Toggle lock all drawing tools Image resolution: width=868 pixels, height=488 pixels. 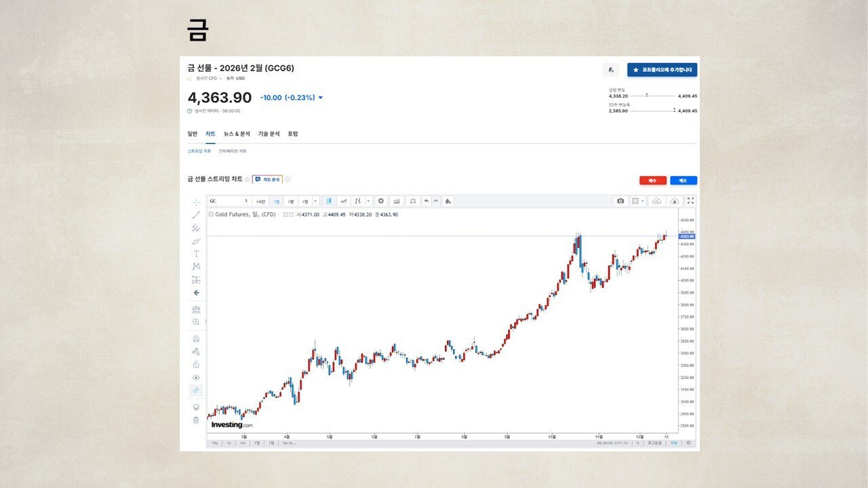tap(196, 364)
